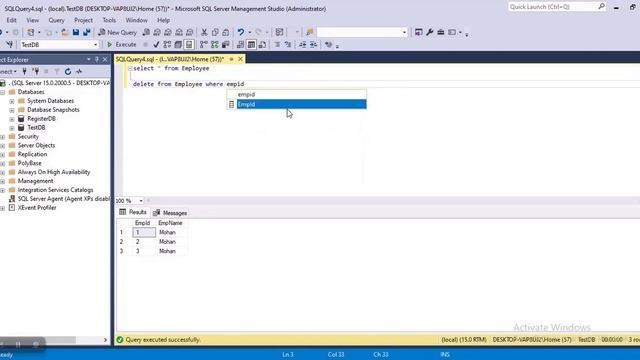Screen dimensions: 640x360
Task: Select Replication folder
Action: (32, 154)
